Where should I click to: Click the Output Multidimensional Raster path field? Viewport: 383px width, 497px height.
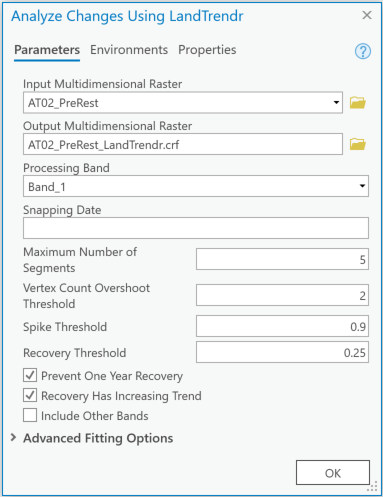pos(183,144)
